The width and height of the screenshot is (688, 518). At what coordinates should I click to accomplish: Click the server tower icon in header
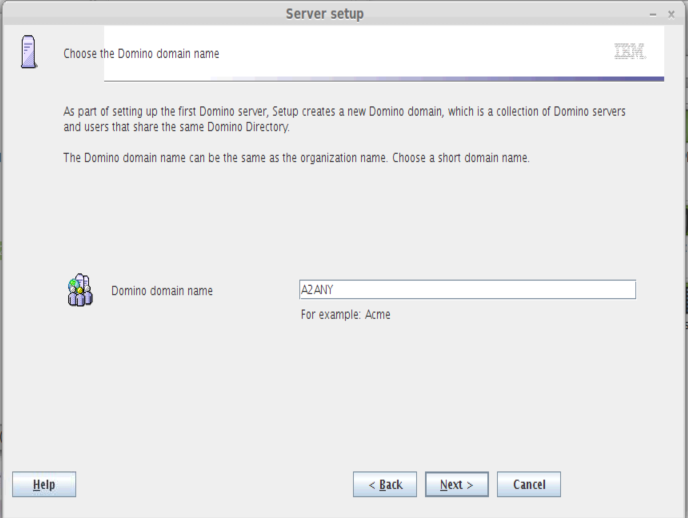point(29,52)
